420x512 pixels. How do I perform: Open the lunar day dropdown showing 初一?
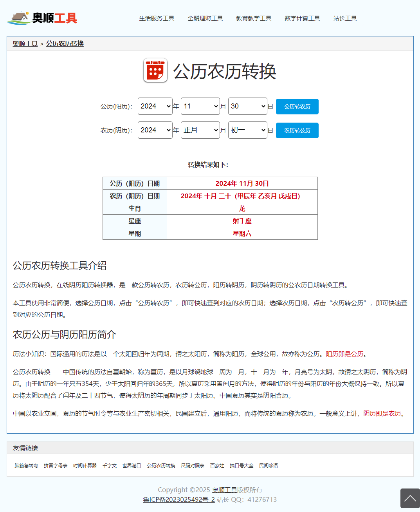(247, 130)
